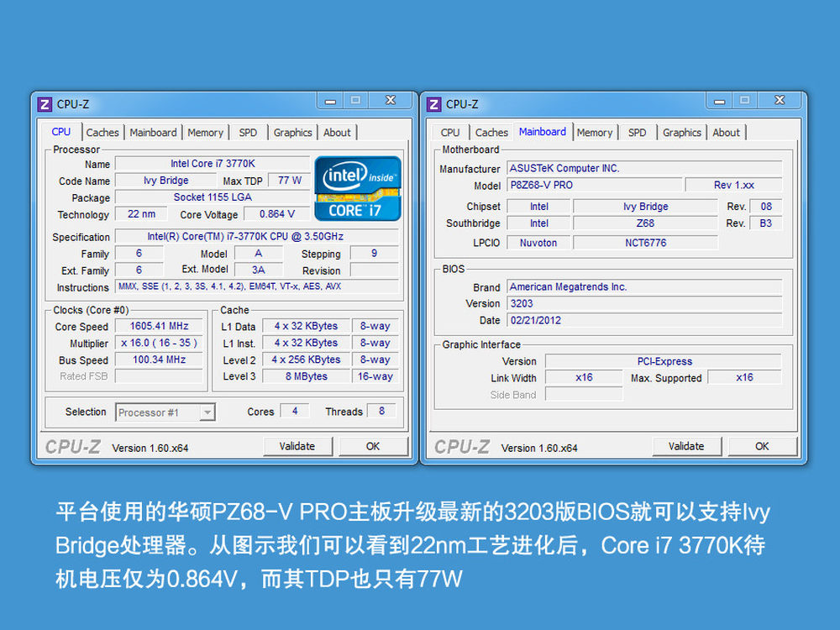Click Core Speed value 1605.41 MHz
This screenshot has height=630, width=840.
click(159, 326)
